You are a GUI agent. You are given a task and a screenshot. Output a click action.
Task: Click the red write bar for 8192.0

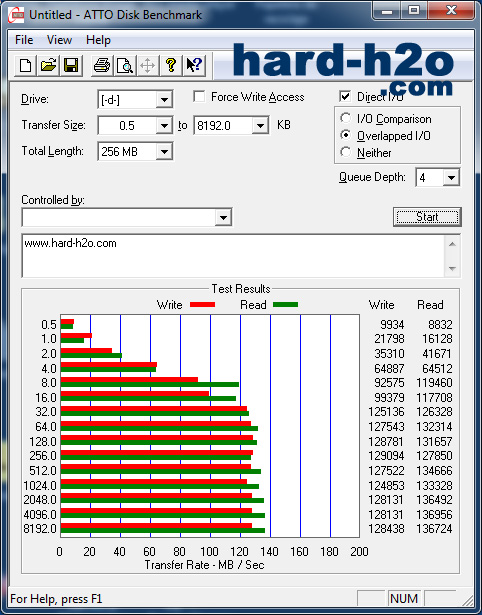click(156, 526)
